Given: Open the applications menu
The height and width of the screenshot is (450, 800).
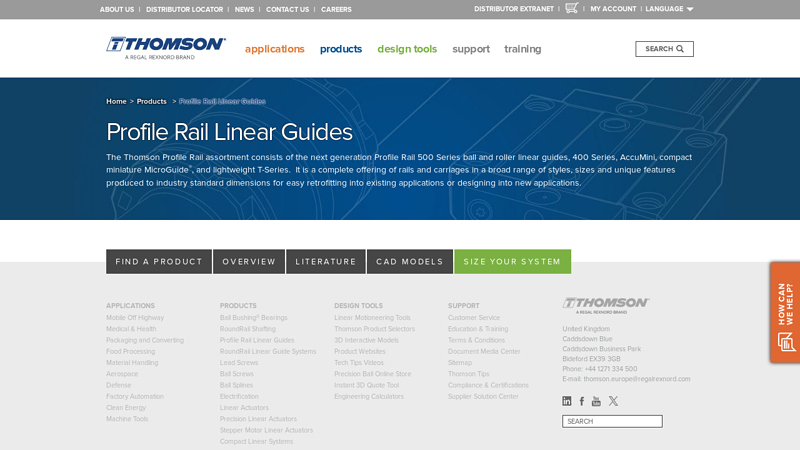Looking at the screenshot, I should tap(274, 49).
